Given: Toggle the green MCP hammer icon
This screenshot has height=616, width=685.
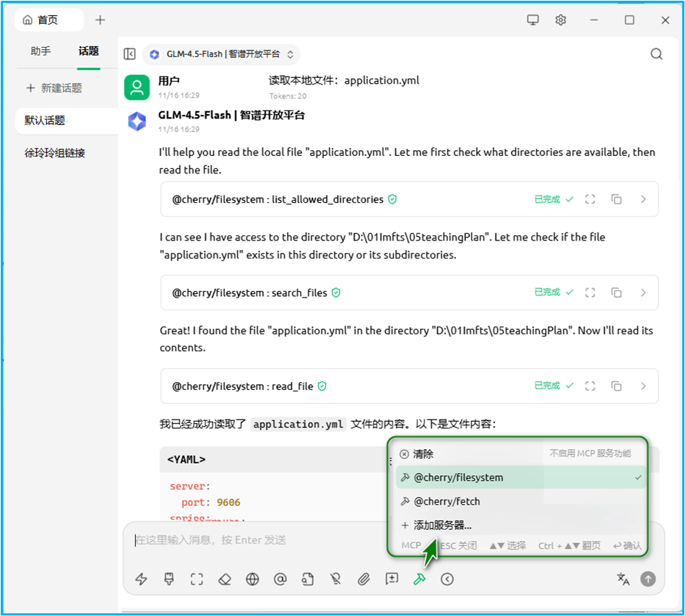Looking at the screenshot, I should tap(419, 579).
